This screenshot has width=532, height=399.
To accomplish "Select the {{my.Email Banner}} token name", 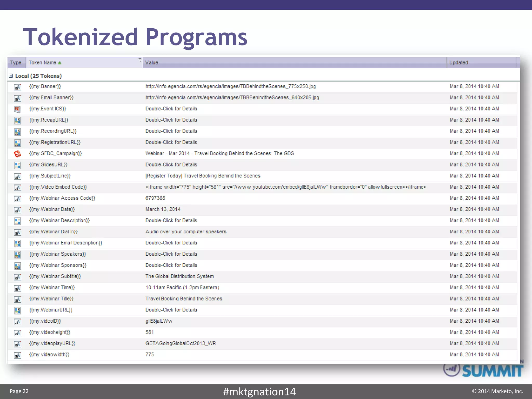I will coord(51,98).
